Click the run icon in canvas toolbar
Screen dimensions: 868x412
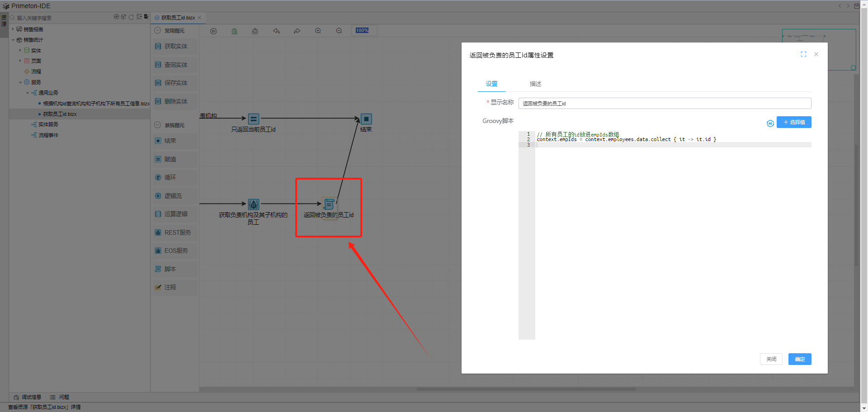click(213, 31)
